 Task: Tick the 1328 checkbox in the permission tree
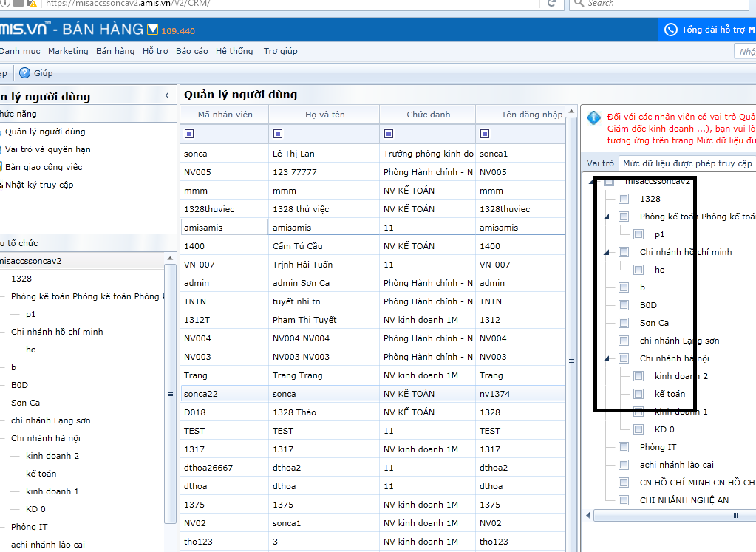click(624, 199)
